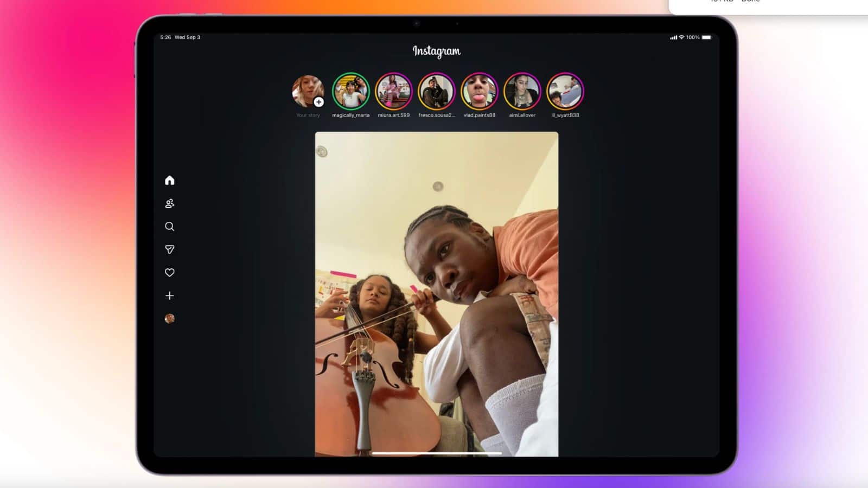The image size is (868, 488).
Task: Open the Following friends icon in sidebar
Action: 169,203
